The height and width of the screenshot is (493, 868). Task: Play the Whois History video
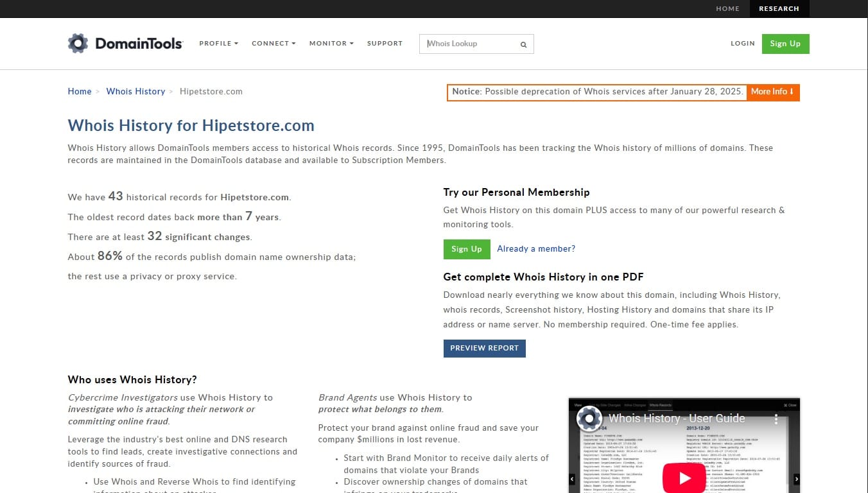point(684,478)
